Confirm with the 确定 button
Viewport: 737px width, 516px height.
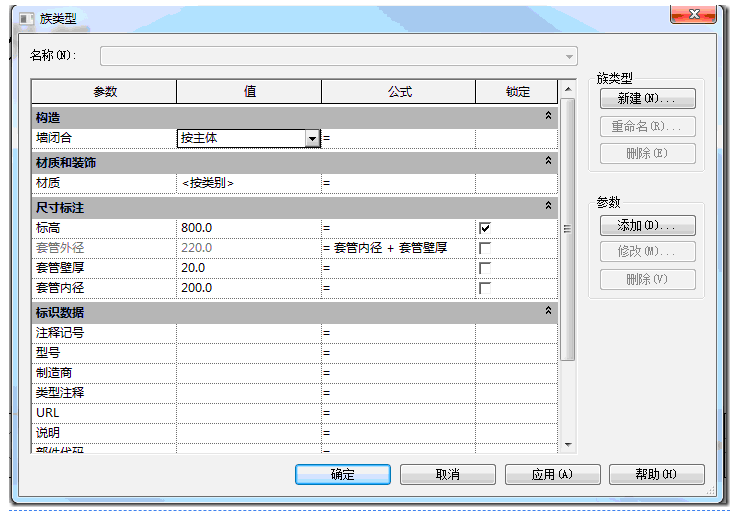click(342, 474)
